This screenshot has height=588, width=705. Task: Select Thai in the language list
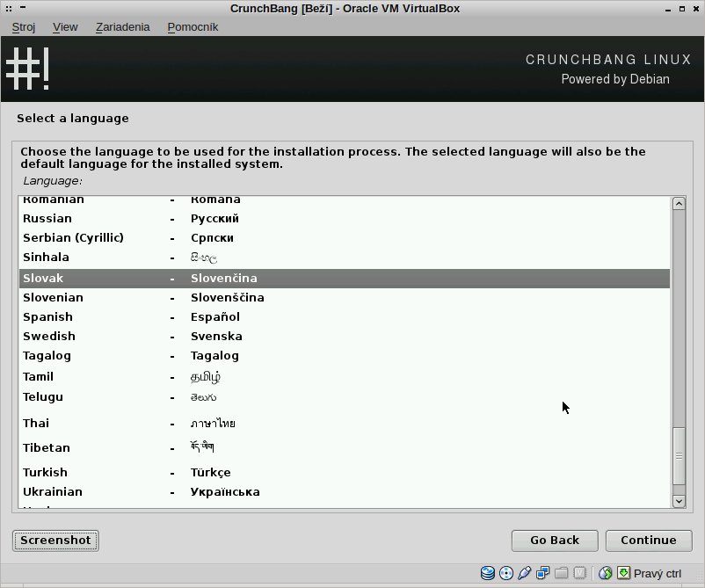click(345, 423)
